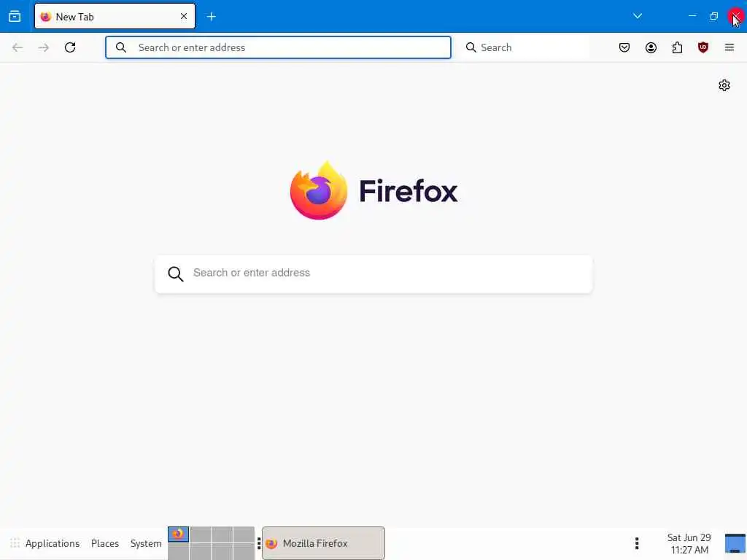Click the toolbar Search box

[x=525, y=47]
